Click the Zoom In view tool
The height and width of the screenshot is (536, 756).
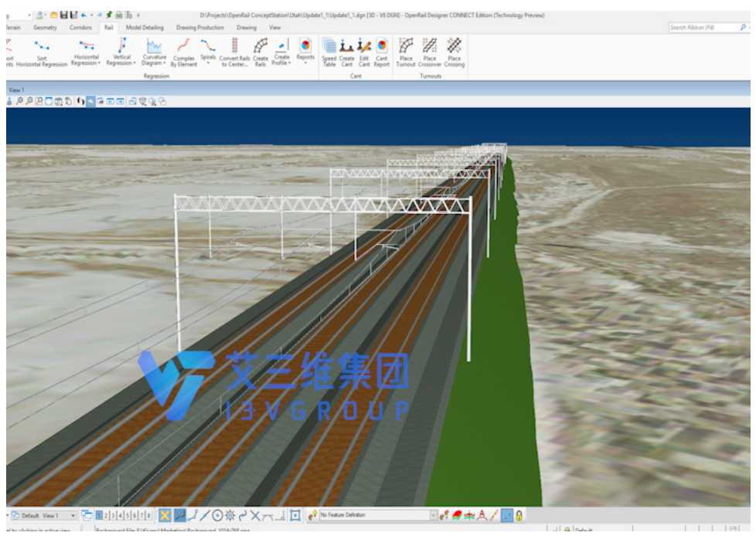pos(19,101)
